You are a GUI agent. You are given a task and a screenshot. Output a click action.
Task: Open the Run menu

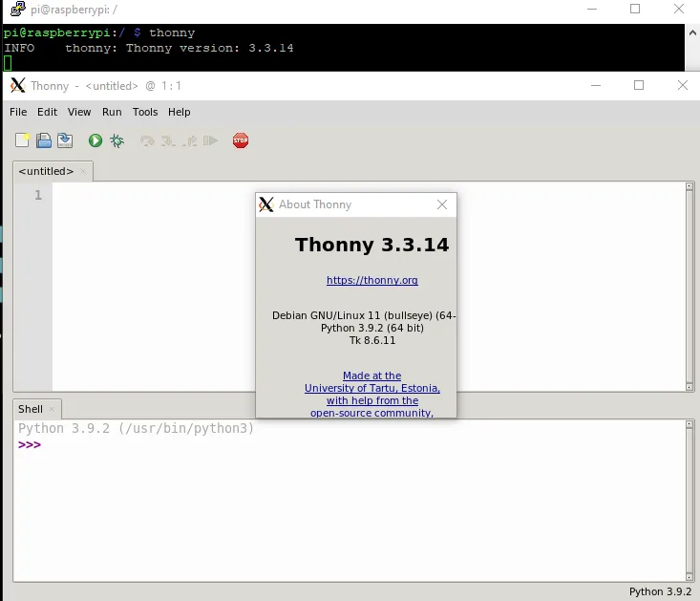[x=112, y=112]
